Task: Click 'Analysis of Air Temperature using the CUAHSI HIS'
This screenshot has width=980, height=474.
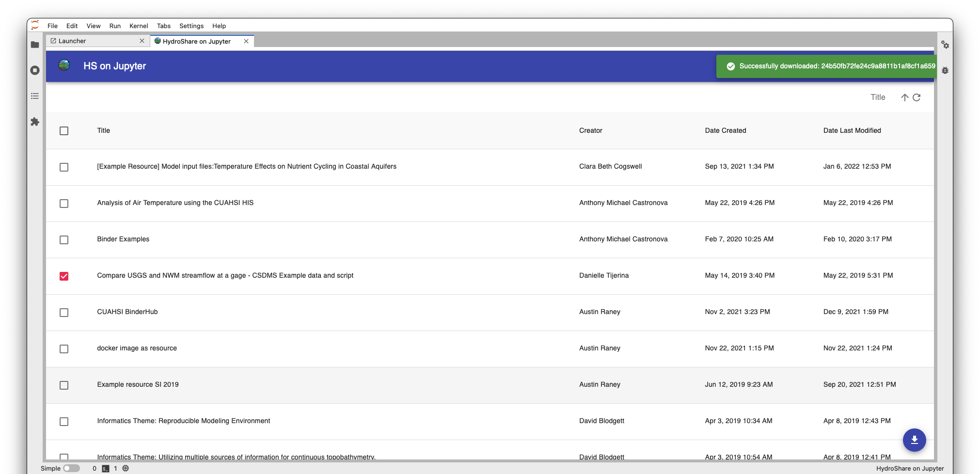Action: point(175,203)
